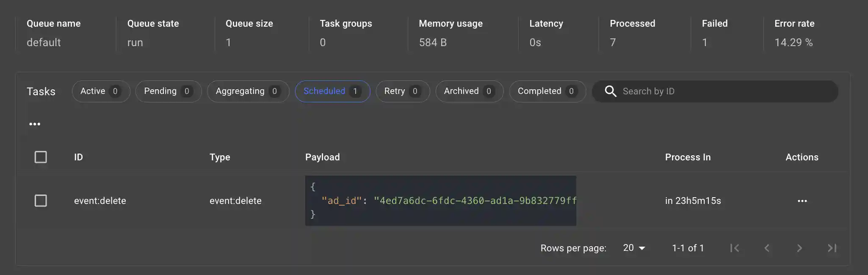View the Archived tasks tab
Screen dimensions: 868x275
(x=469, y=91)
